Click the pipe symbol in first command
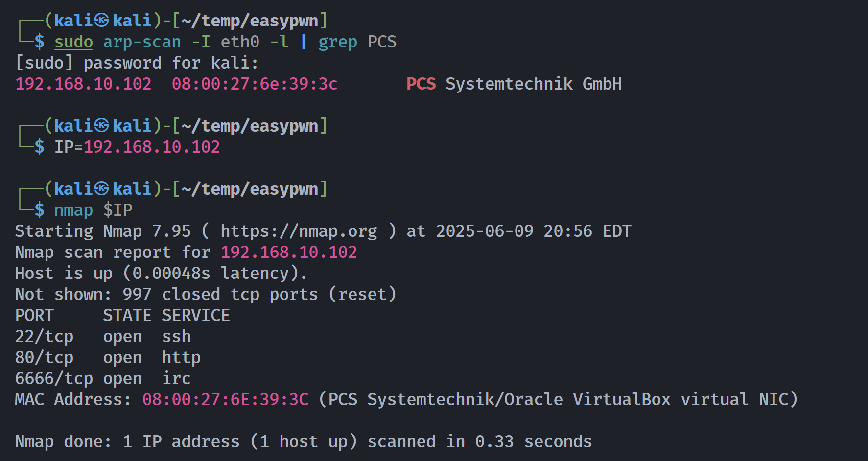The width and height of the screenshot is (868, 461). (x=304, y=42)
